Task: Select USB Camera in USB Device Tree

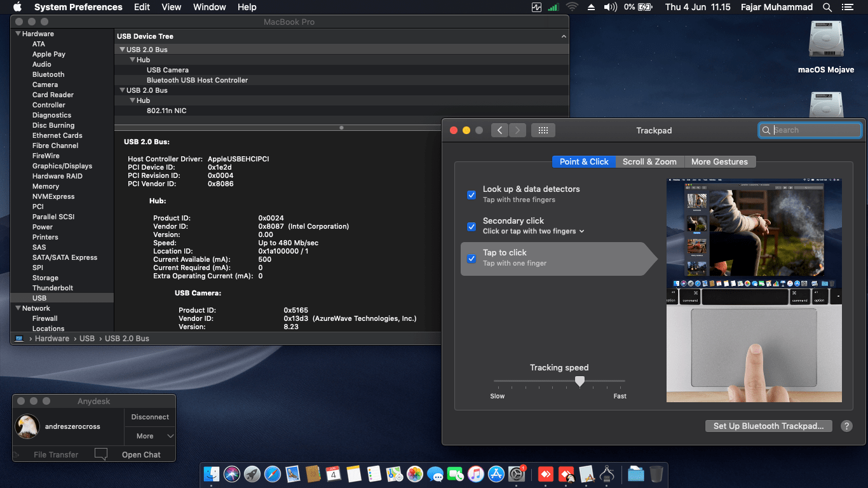Action: pos(341,70)
